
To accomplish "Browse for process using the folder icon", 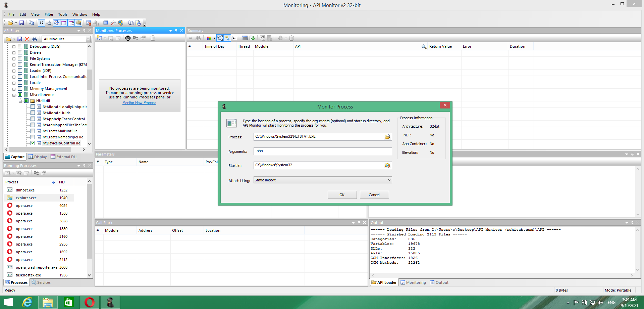I will click(x=387, y=137).
